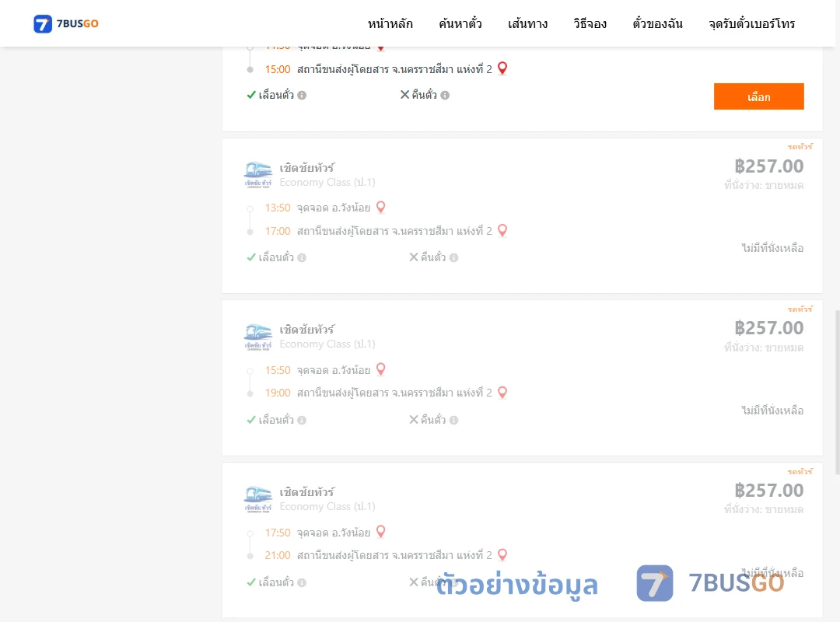
Task: Open the เส้นทาง menu item
Action: [527, 23]
